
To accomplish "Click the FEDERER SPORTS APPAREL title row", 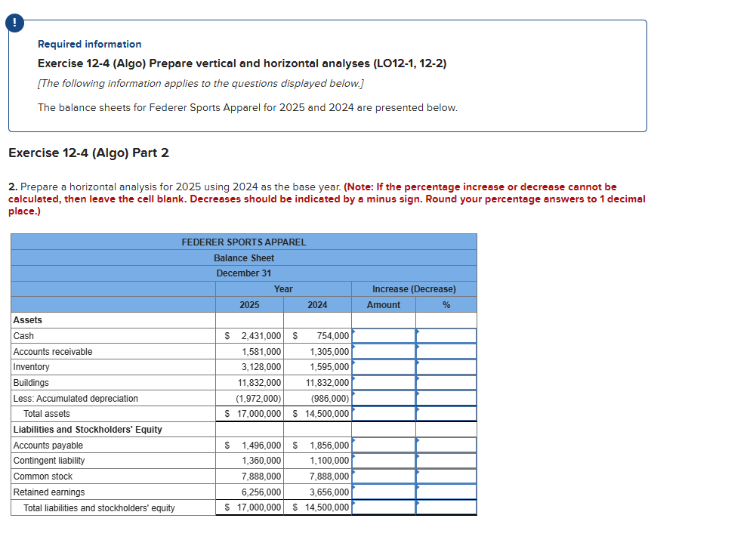I will pyautogui.click(x=243, y=242).
